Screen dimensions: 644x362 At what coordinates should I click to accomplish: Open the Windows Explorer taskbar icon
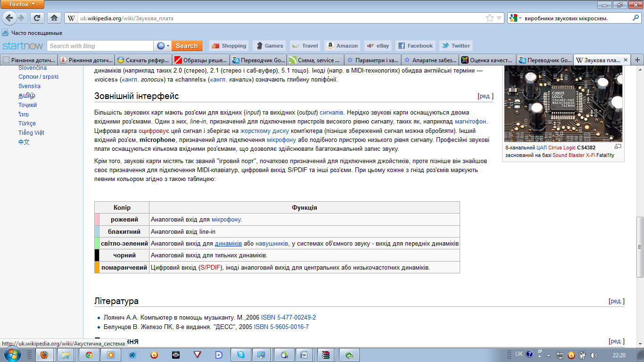pyautogui.click(x=66, y=354)
